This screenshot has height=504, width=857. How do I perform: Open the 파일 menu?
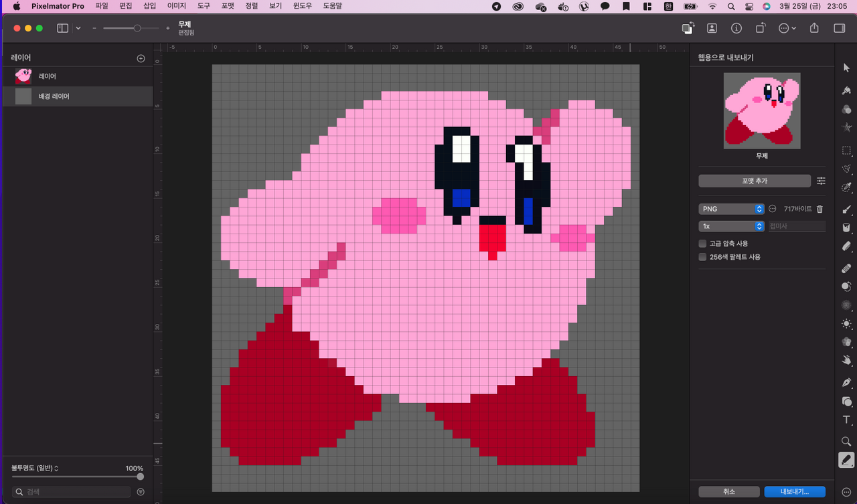[102, 6]
